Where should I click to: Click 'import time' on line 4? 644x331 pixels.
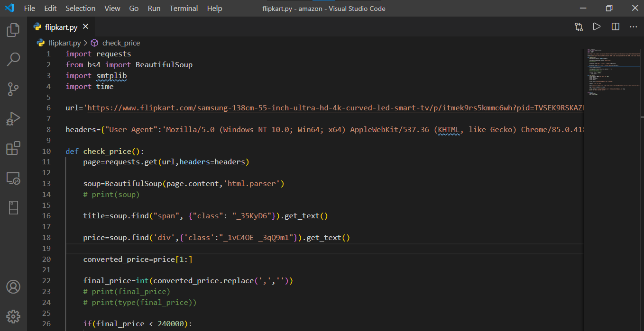coord(90,87)
